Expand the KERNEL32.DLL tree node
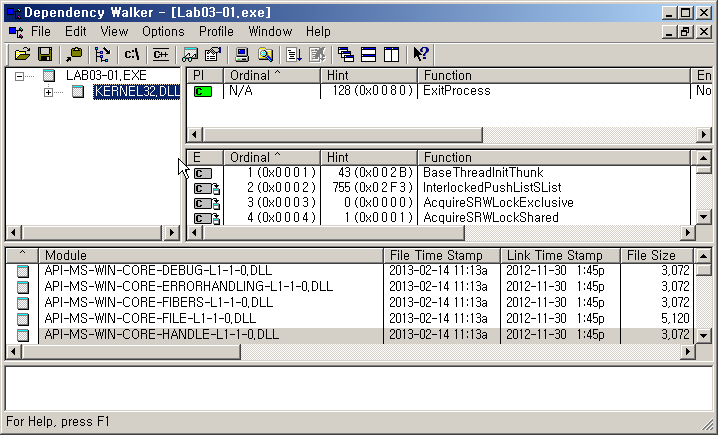 click(x=49, y=92)
